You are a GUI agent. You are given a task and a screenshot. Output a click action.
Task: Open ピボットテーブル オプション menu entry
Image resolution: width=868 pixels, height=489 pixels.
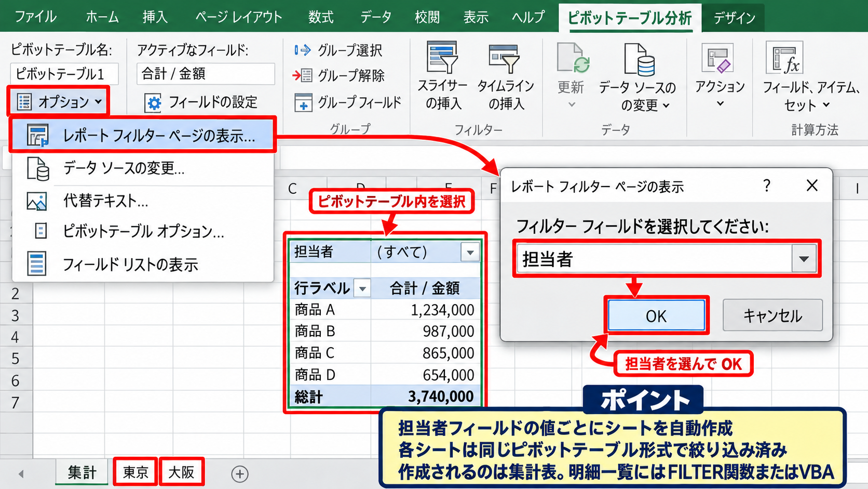coord(143,231)
